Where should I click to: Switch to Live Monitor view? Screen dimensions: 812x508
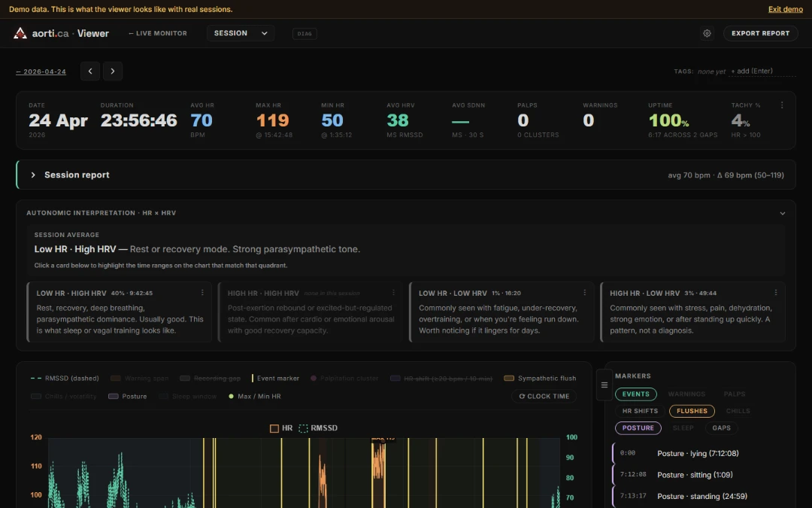click(x=158, y=33)
